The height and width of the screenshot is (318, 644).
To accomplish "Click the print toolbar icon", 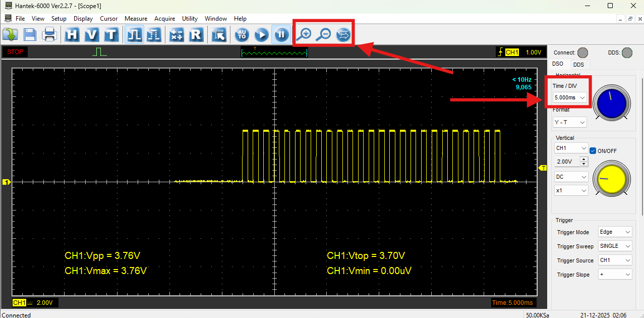I will click(x=49, y=35).
